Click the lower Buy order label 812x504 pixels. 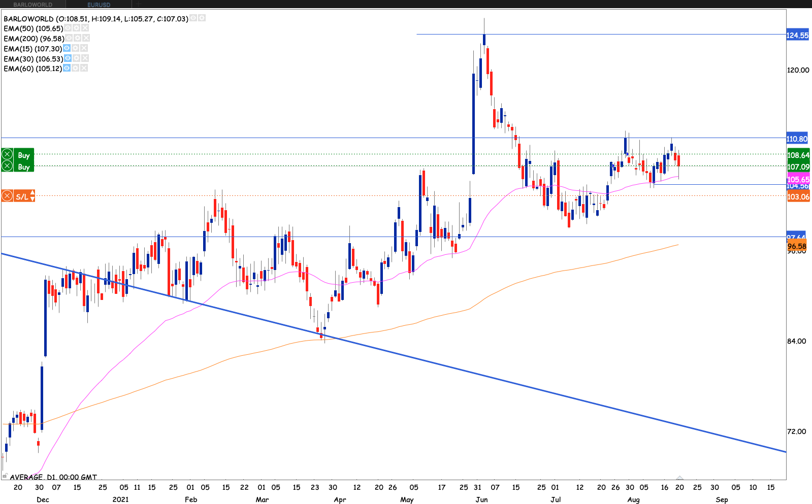[23, 166]
